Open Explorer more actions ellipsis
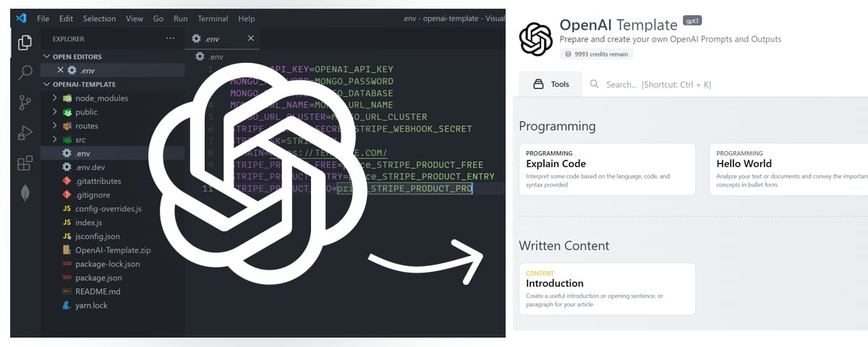 171,38
